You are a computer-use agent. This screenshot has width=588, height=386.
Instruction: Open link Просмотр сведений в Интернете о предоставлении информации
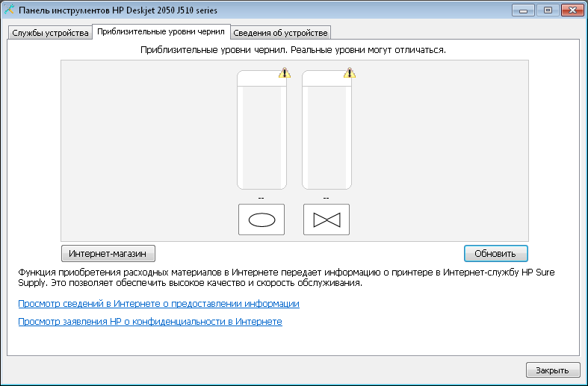[158, 304]
